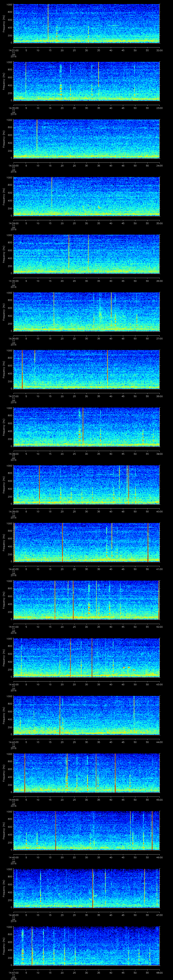Click the '14:31:00' start time label
This screenshot has height=980, width=173.
(13, 50)
